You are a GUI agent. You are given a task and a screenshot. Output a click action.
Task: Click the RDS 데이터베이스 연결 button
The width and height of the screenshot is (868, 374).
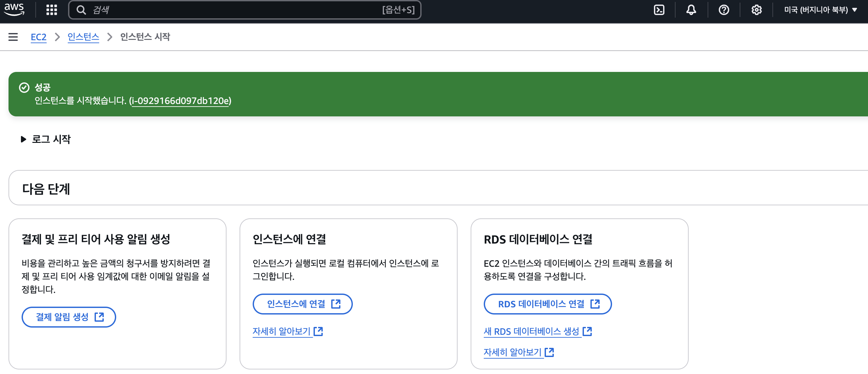(548, 304)
